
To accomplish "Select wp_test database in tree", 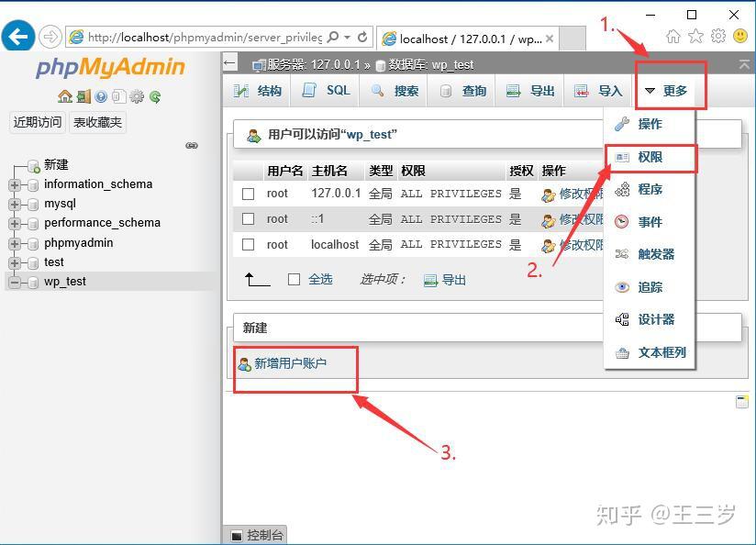I will pyautogui.click(x=64, y=282).
